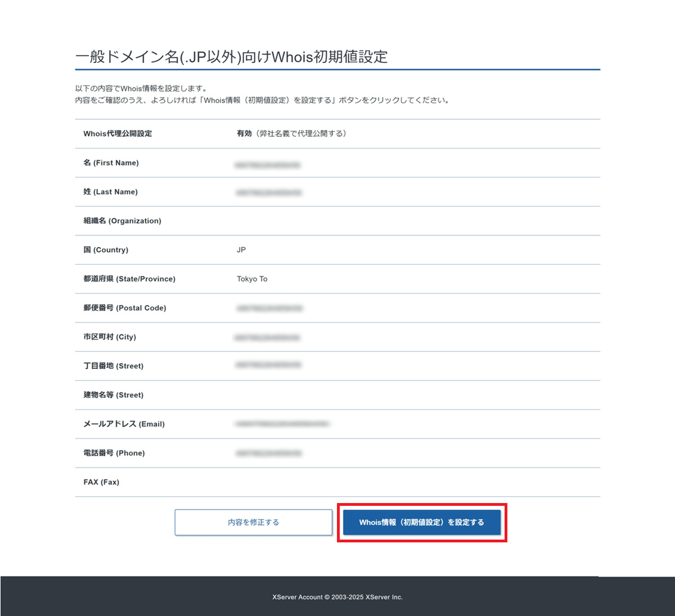This screenshot has height=616, width=675.
Task: Select the 丁目番地 (Street) label
Action: 113,366
